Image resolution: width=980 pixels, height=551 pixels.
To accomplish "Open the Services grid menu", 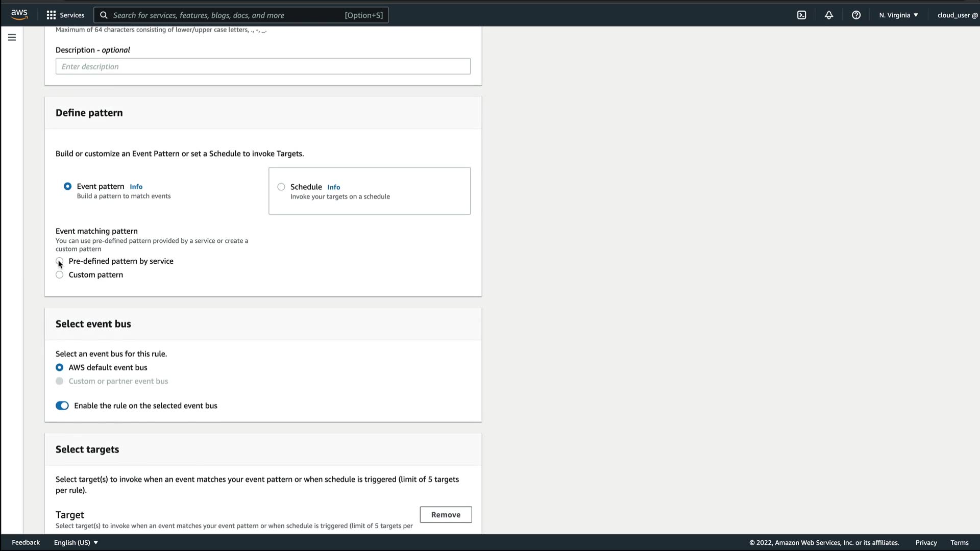I will coord(65,15).
